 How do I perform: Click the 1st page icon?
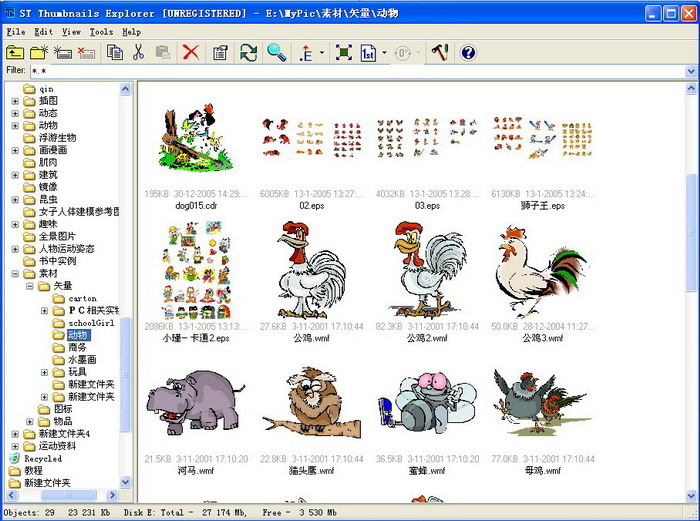click(368, 53)
